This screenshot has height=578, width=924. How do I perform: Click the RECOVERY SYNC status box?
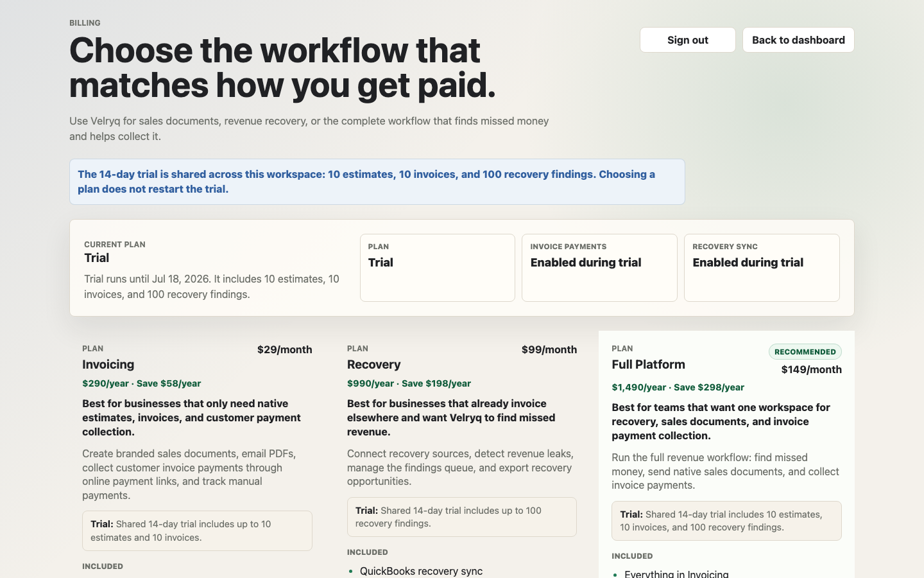point(762,268)
